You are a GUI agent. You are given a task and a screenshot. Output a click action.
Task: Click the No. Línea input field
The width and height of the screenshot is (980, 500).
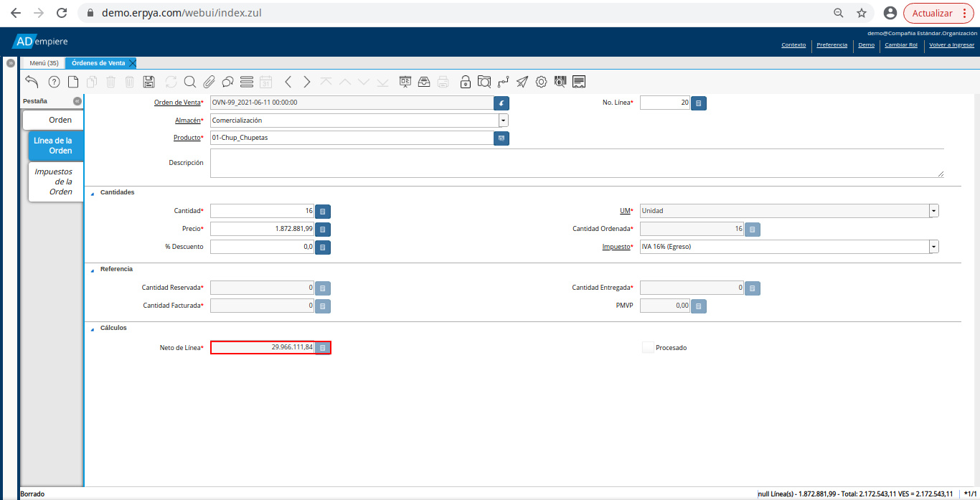(x=665, y=103)
